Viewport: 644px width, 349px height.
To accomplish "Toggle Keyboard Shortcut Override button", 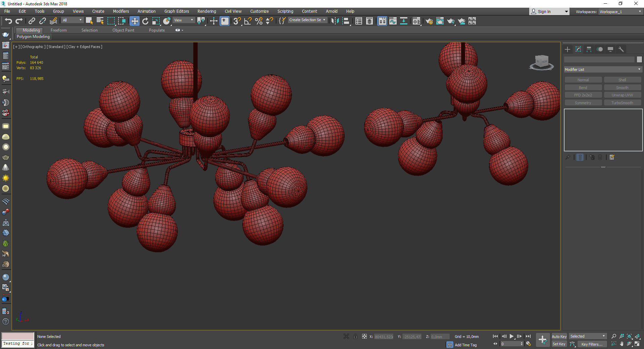I will point(225,21).
